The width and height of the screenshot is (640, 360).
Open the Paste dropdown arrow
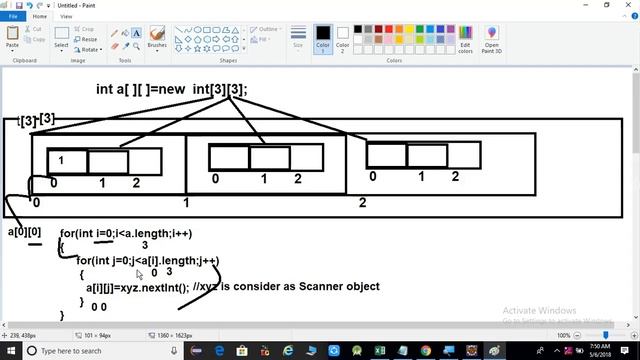click(12, 50)
